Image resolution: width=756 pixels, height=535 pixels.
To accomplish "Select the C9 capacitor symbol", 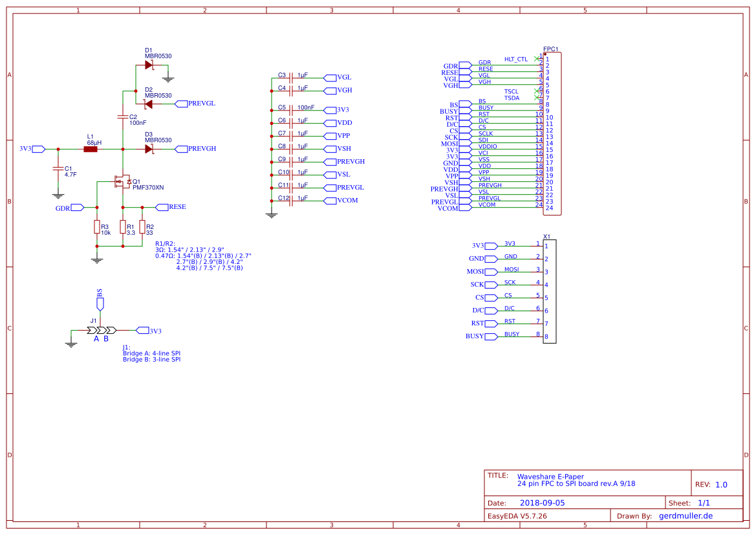I will [x=291, y=162].
